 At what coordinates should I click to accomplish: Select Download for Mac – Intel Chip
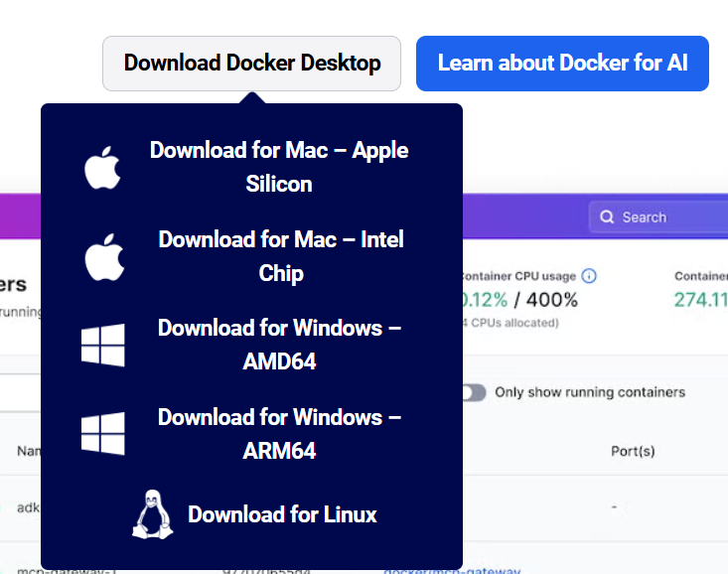pos(281,256)
